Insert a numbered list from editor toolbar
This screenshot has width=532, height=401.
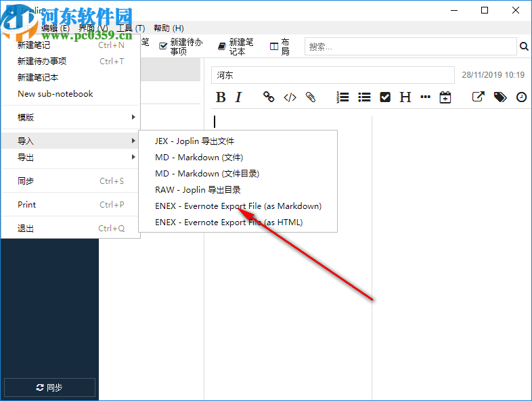342,97
